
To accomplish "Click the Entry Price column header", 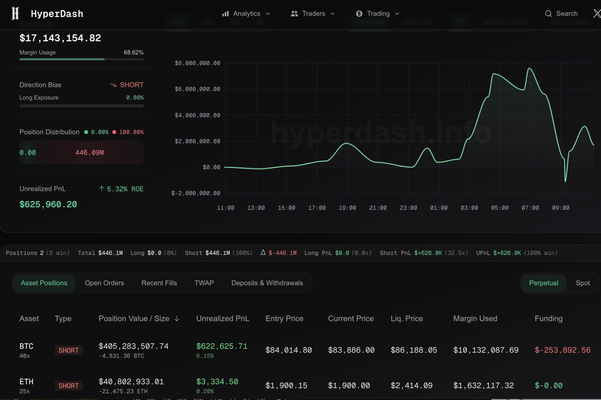I will (x=284, y=318).
